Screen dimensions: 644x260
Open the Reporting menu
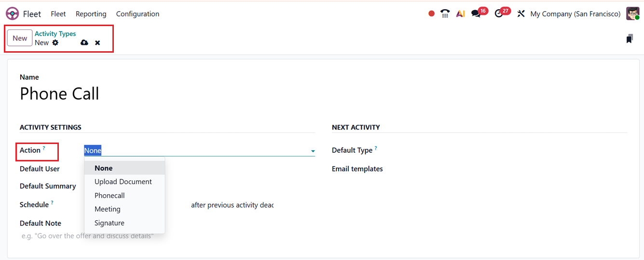[91, 14]
